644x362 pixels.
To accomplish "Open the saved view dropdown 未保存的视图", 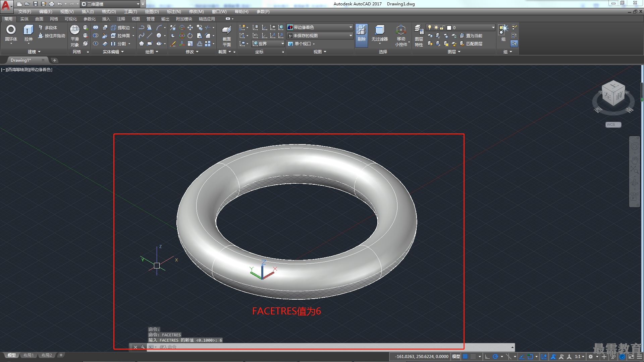I will coord(320,36).
